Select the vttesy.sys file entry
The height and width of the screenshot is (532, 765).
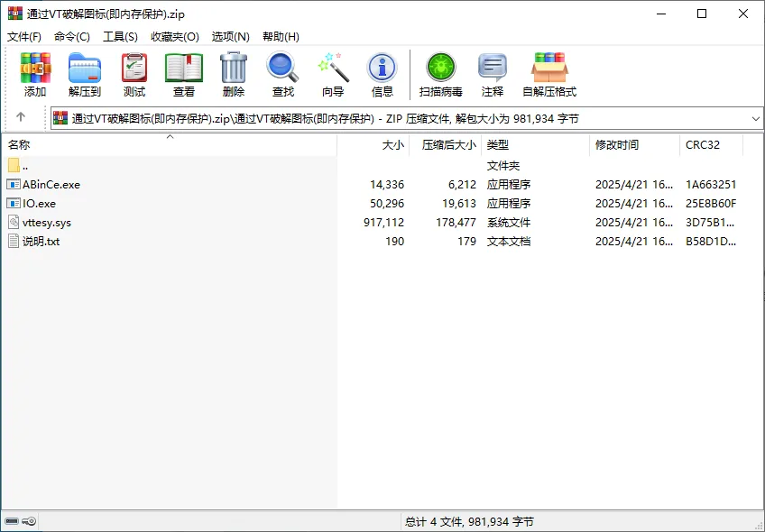point(46,222)
